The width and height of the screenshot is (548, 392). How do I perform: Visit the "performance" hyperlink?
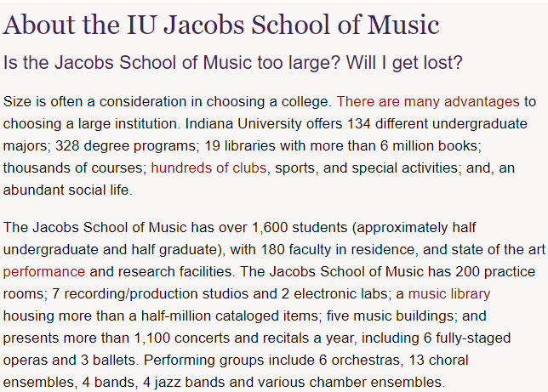click(43, 272)
